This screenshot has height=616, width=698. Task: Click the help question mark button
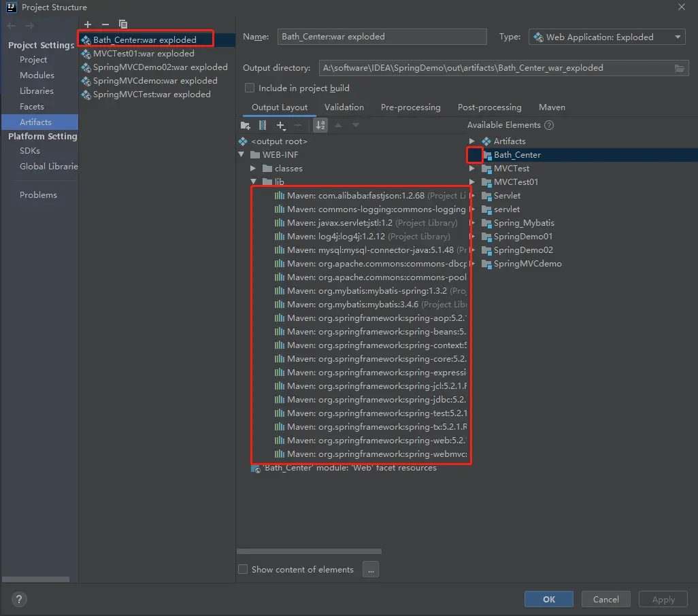(x=18, y=599)
